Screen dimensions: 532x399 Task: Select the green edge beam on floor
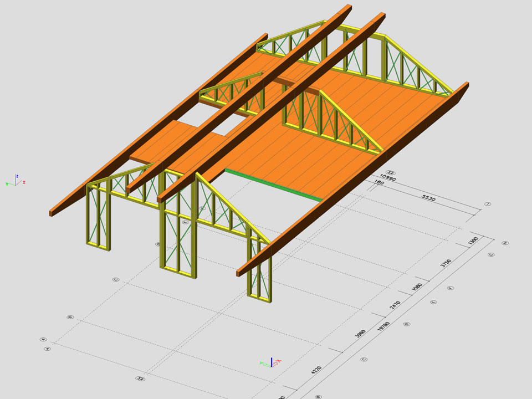click(274, 183)
